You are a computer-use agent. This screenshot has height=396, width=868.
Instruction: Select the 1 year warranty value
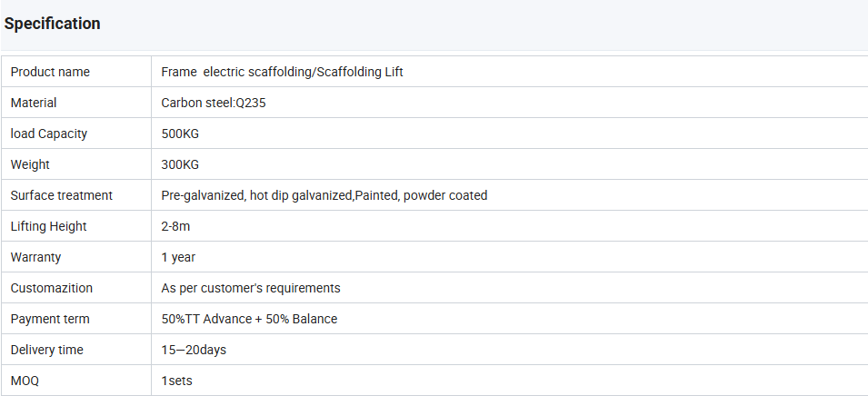click(178, 257)
